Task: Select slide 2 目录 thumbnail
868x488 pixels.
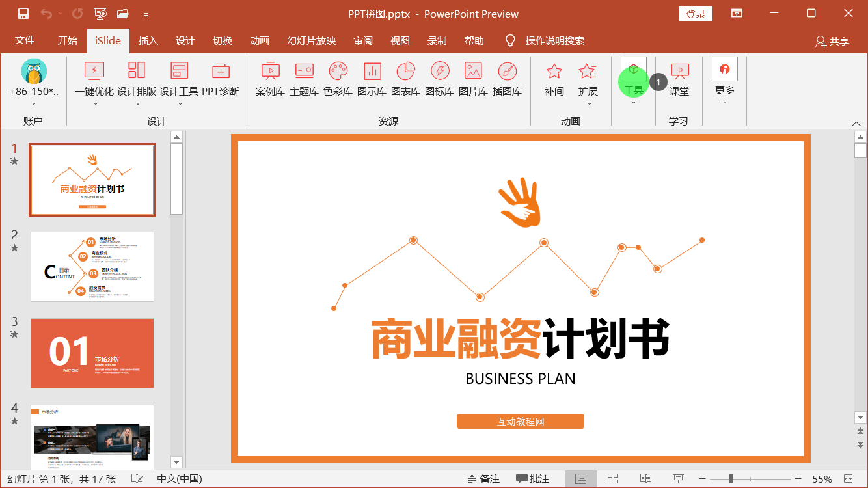Action: point(92,267)
